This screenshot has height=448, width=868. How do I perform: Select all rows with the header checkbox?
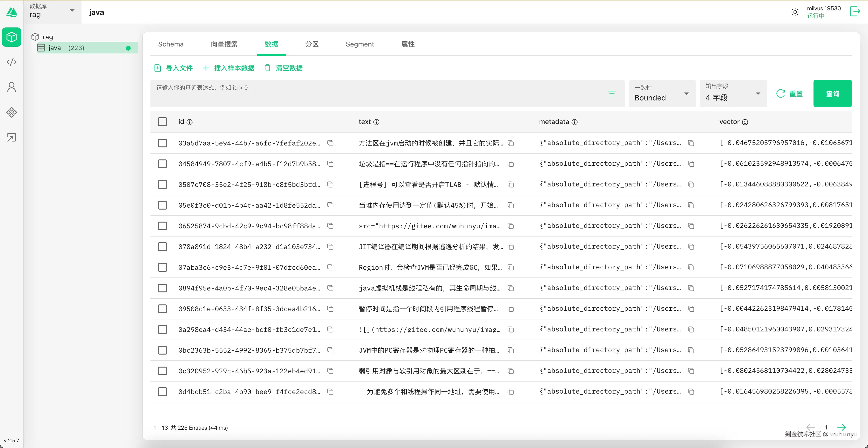163,121
